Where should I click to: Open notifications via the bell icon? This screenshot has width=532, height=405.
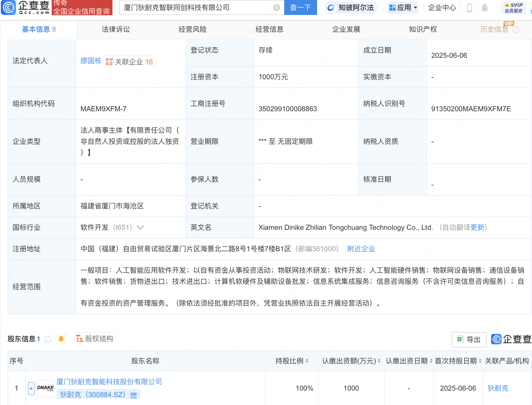coord(485,8)
